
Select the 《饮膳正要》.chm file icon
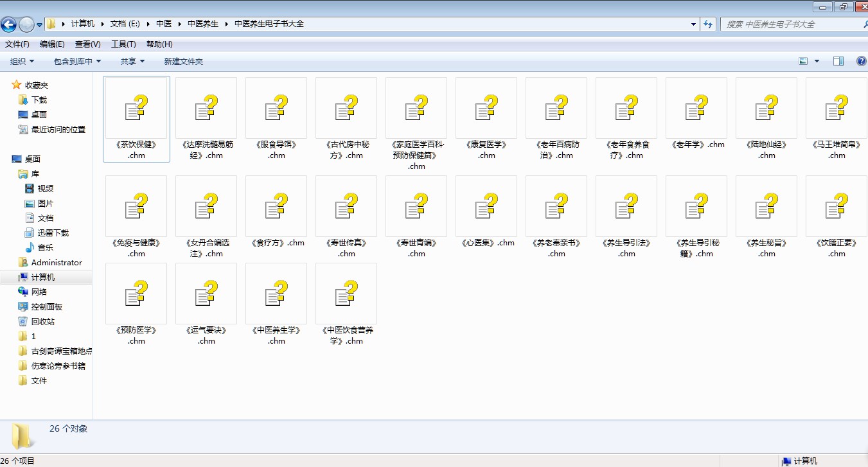(x=837, y=206)
